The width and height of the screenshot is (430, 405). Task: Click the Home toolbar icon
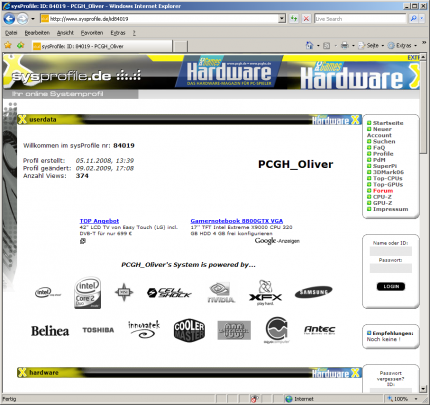point(309,45)
